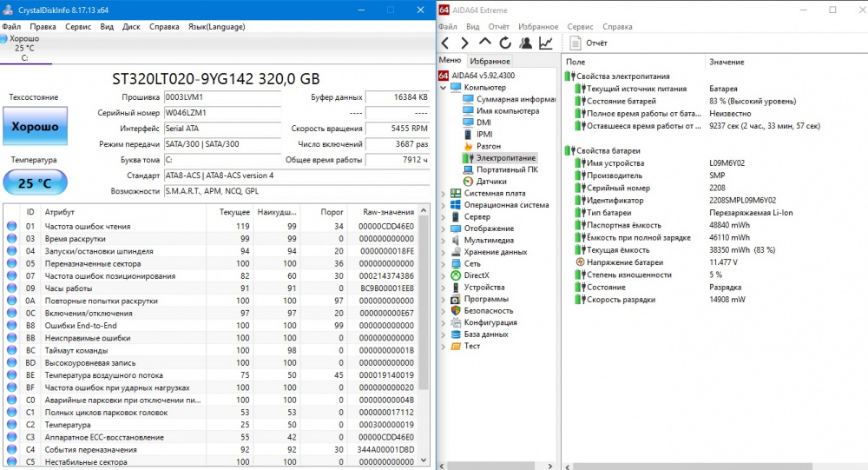Viewport: 868px width, 470px height.
Task: Click status circle of Часы работы row
Action: 11,288
